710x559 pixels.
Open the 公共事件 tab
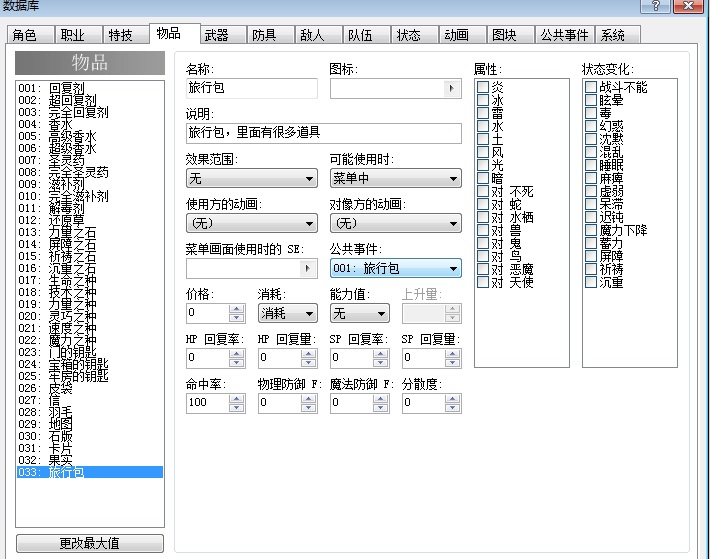pos(564,35)
